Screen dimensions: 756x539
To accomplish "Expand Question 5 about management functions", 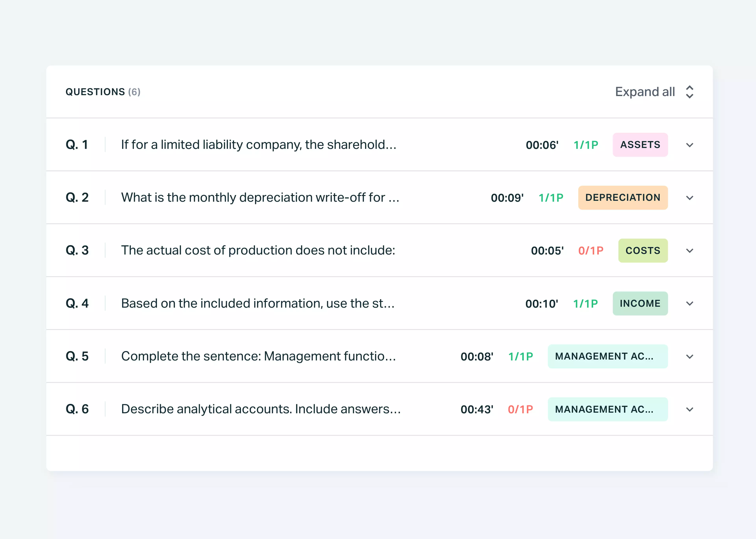I will (689, 356).
